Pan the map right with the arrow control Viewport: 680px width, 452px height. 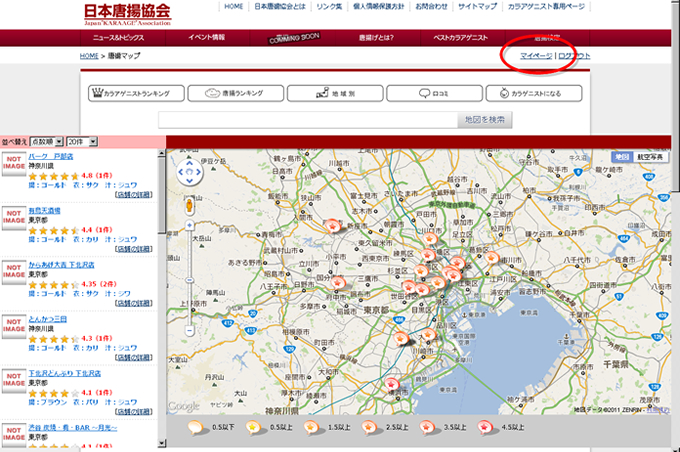pos(198,172)
